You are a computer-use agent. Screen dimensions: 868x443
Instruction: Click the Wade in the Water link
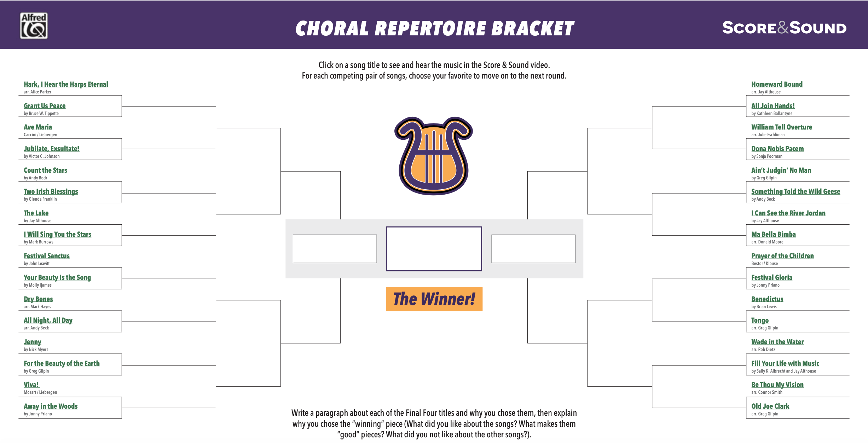777,342
